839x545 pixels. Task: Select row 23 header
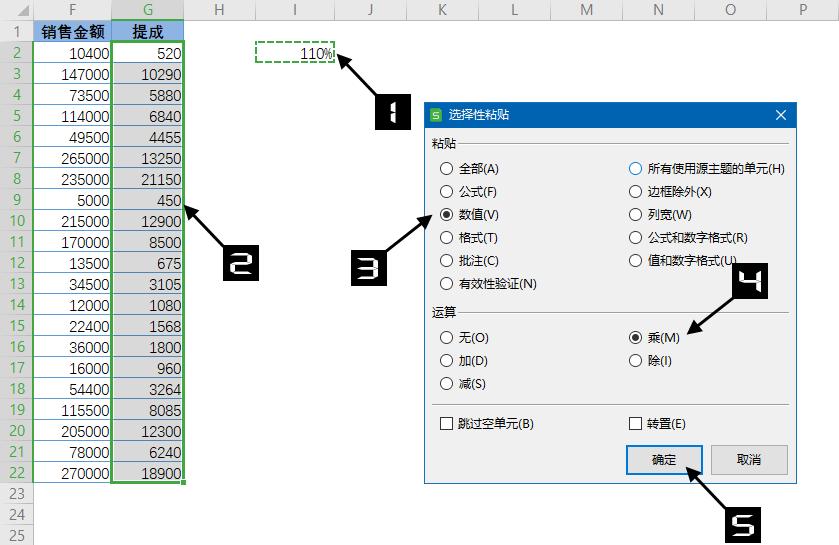17,493
